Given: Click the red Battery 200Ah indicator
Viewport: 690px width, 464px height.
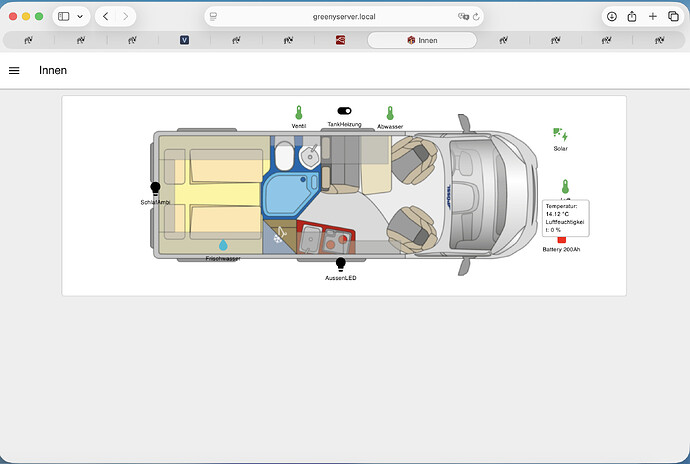Looking at the screenshot, I should click(561, 240).
